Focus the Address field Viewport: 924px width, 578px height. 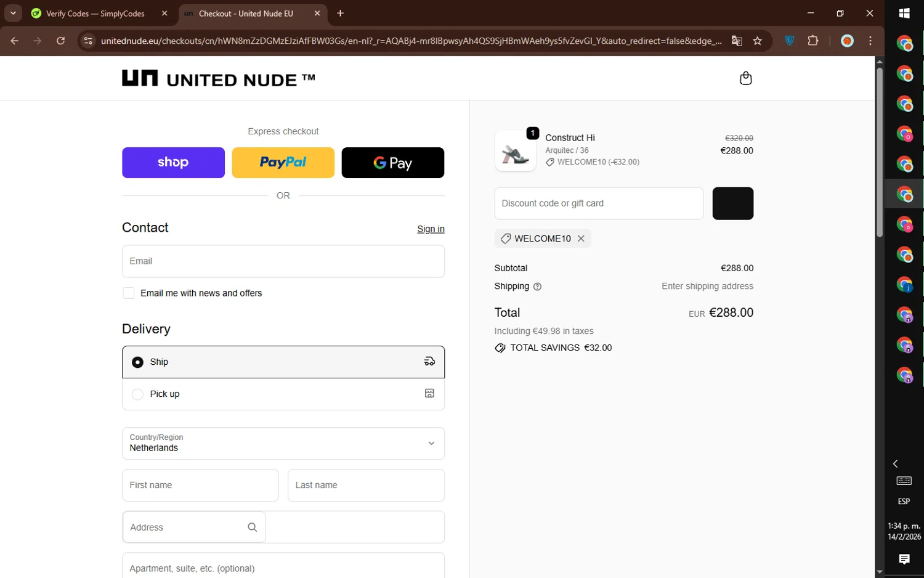pos(283,527)
